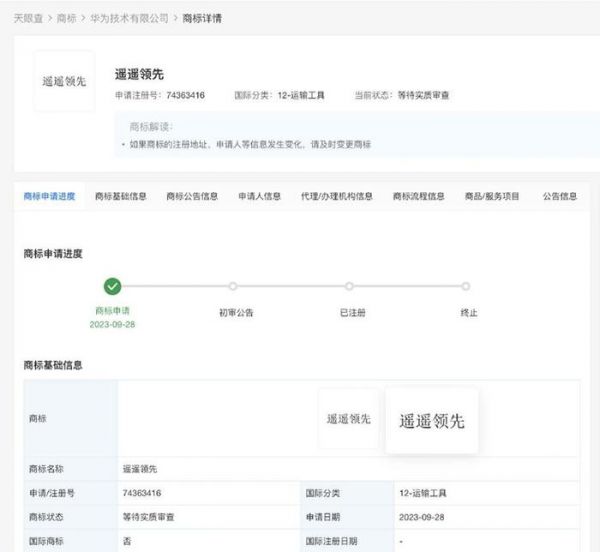Viewport: 600px width, 552px height.
Task: Click 天眼查 breadcrumb link
Action: click(x=29, y=18)
